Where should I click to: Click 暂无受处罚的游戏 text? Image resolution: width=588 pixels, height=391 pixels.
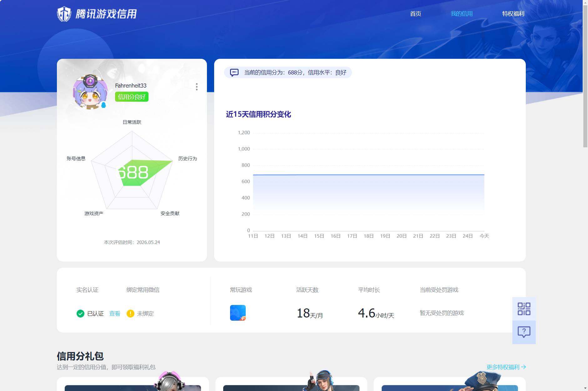(442, 313)
